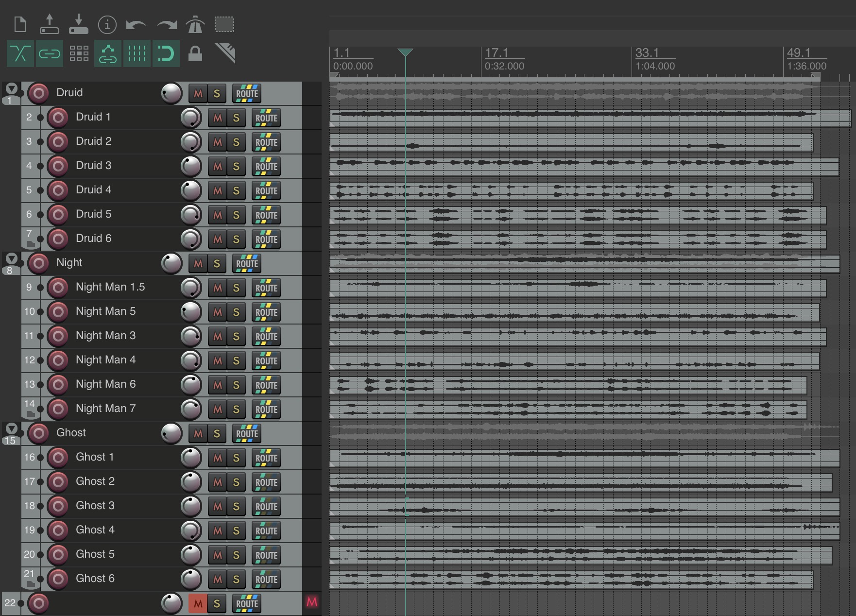Mute the Night folder track
856x616 pixels.
[x=198, y=263]
